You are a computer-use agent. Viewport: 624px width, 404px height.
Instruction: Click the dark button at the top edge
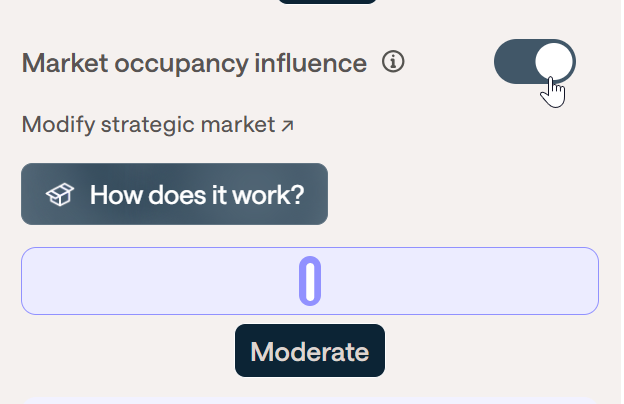(x=326, y=1)
